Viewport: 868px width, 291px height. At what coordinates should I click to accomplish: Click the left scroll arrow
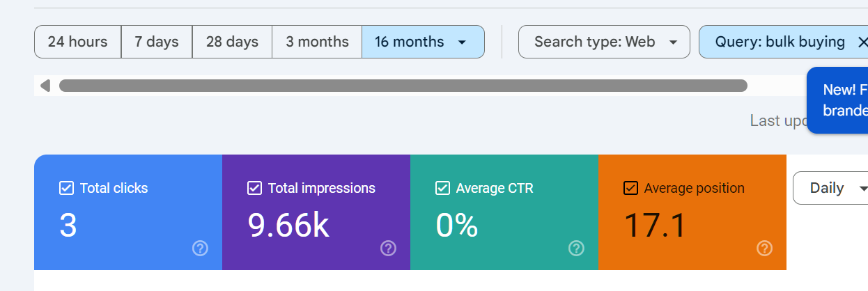click(45, 86)
